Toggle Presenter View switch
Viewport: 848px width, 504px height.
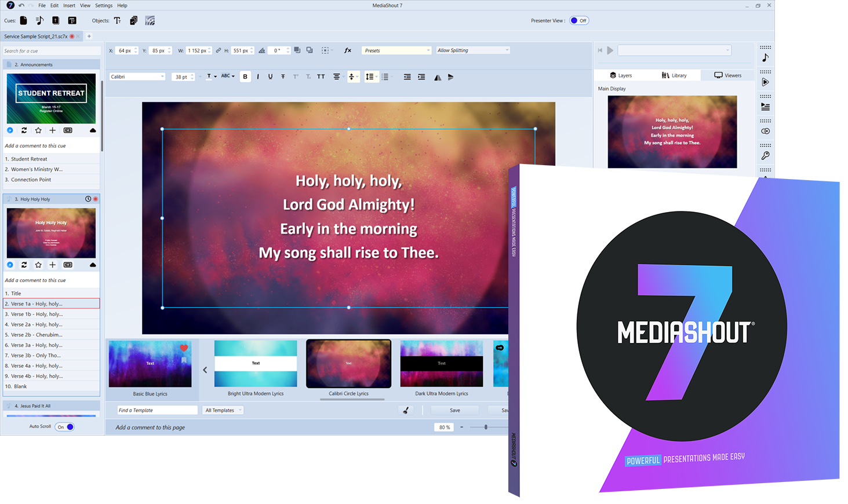point(579,20)
